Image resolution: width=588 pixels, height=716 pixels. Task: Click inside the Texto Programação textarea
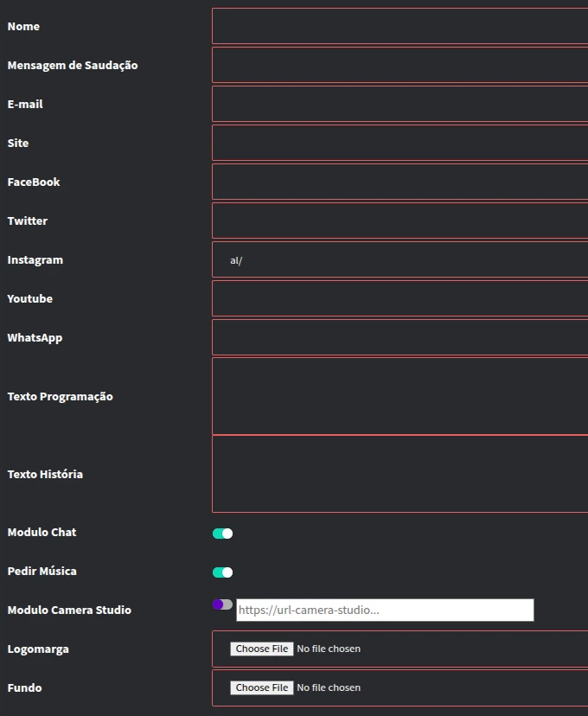pos(399,396)
